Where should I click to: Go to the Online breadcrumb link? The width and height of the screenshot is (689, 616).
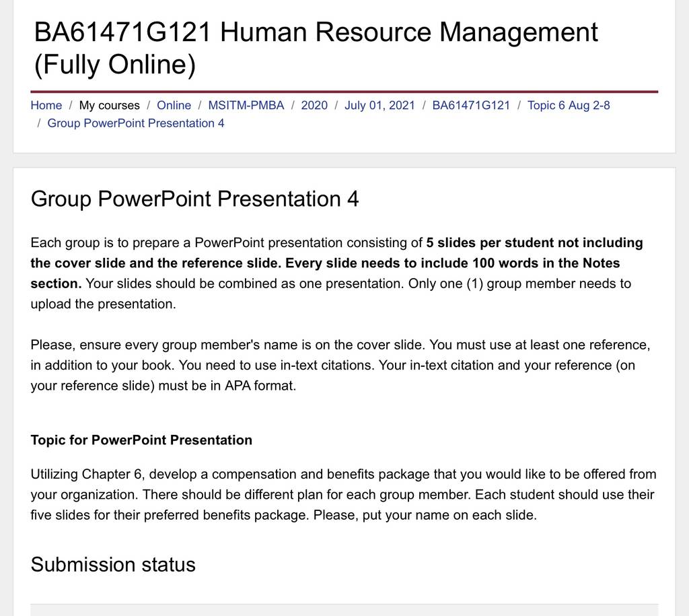pos(174,106)
